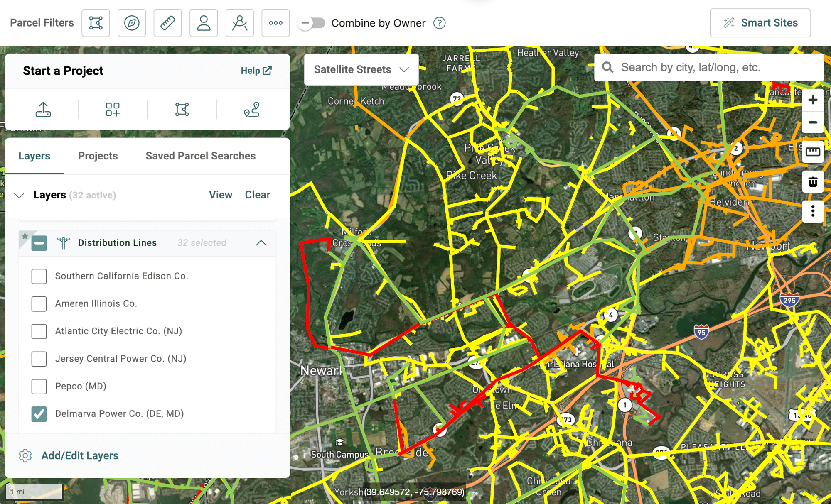Clear all active layers
The width and height of the screenshot is (831, 504).
258,195
